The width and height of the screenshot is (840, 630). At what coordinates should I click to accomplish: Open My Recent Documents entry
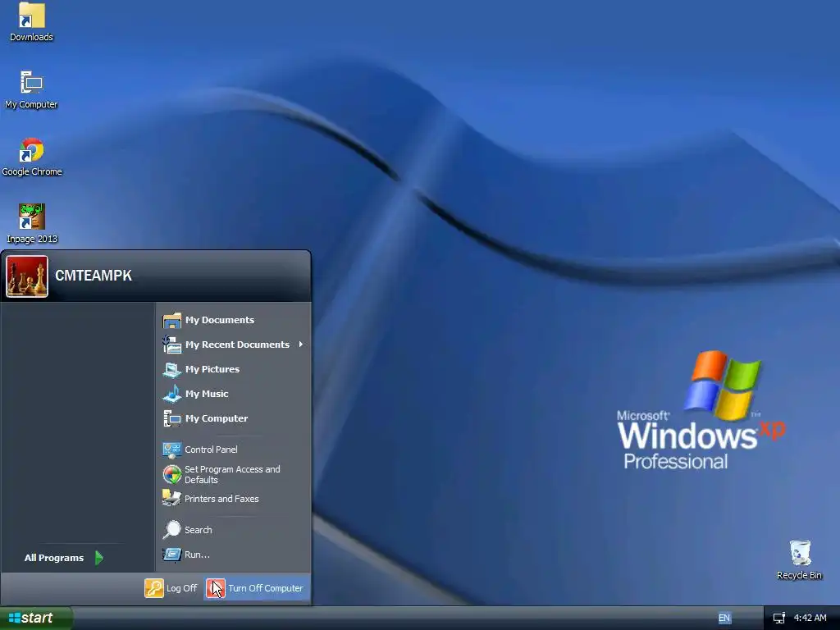[x=234, y=345]
